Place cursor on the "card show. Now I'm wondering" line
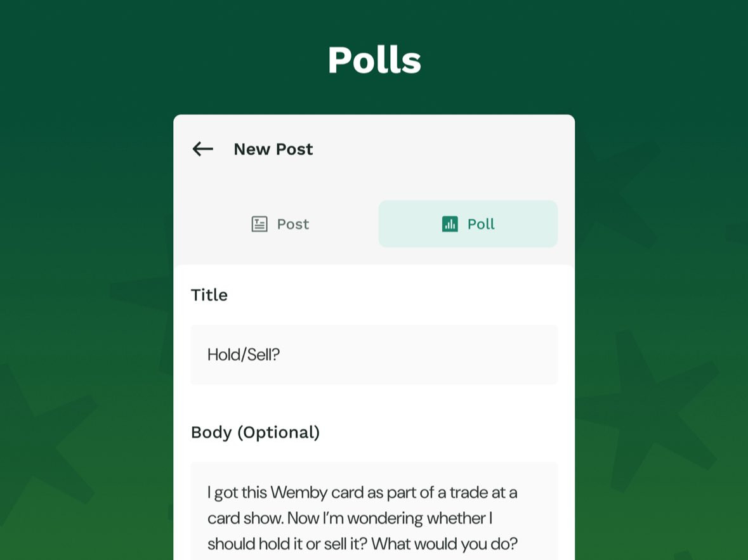This screenshot has width=748, height=560. coord(349,518)
